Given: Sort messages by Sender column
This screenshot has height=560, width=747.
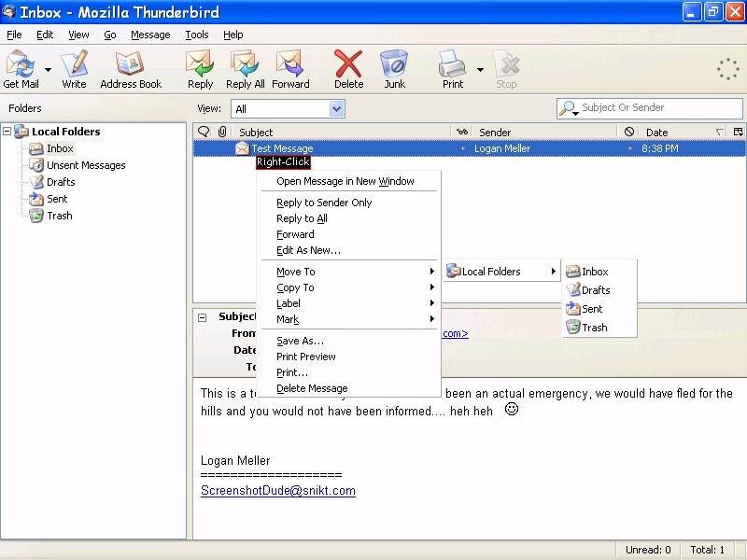Looking at the screenshot, I should click(x=545, y=132).
